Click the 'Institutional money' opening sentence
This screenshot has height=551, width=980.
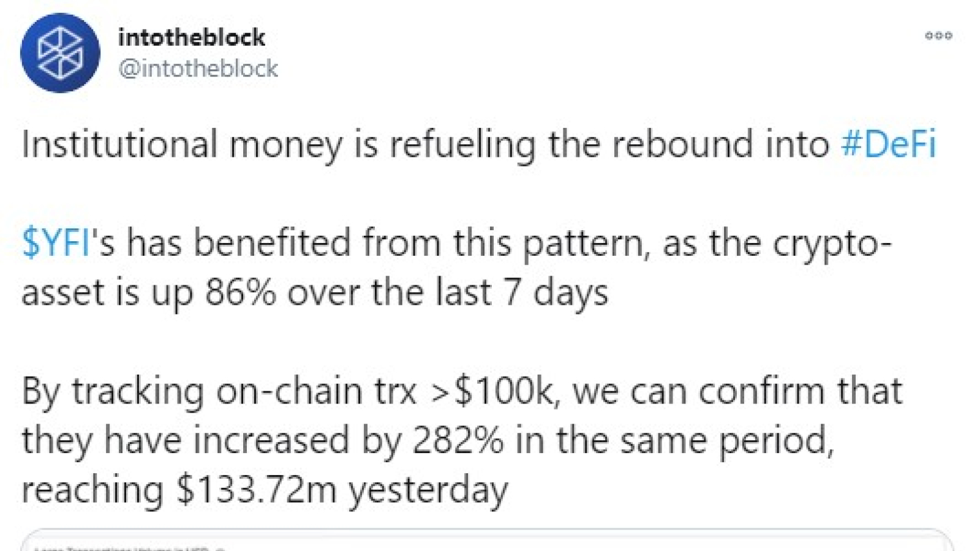[x=119, y=144]
